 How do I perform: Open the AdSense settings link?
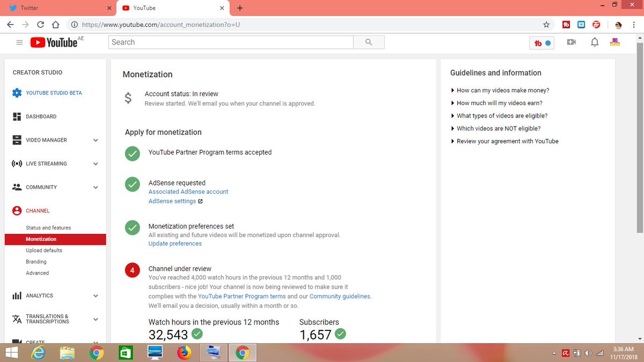tap(172, 201)
